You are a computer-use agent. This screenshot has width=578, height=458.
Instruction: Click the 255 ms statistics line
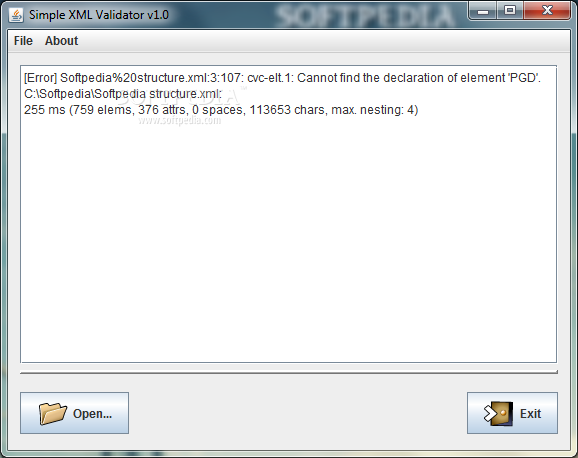[x=221, y=110]
